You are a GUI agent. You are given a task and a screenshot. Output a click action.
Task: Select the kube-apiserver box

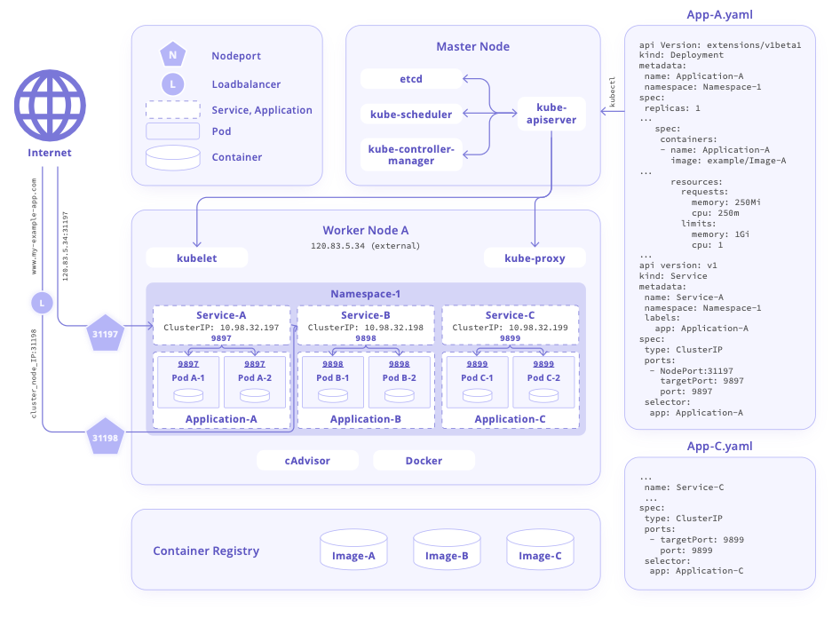pyautogui.click(x=551, y=114)
